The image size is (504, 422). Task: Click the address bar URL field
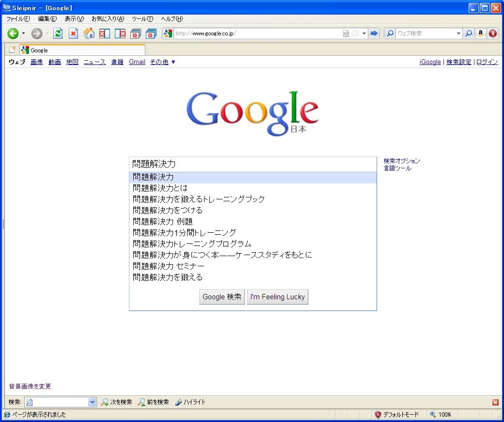pos(257,33)
